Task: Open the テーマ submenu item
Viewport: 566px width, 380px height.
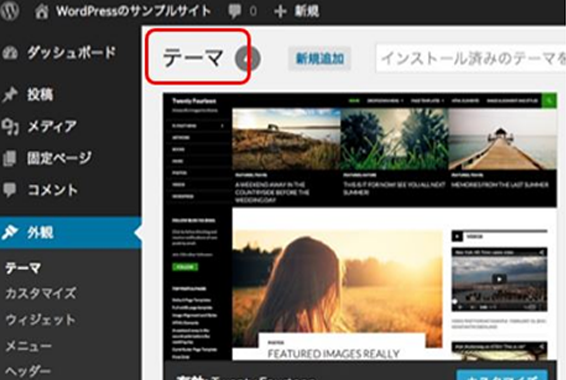Action: 23,268
